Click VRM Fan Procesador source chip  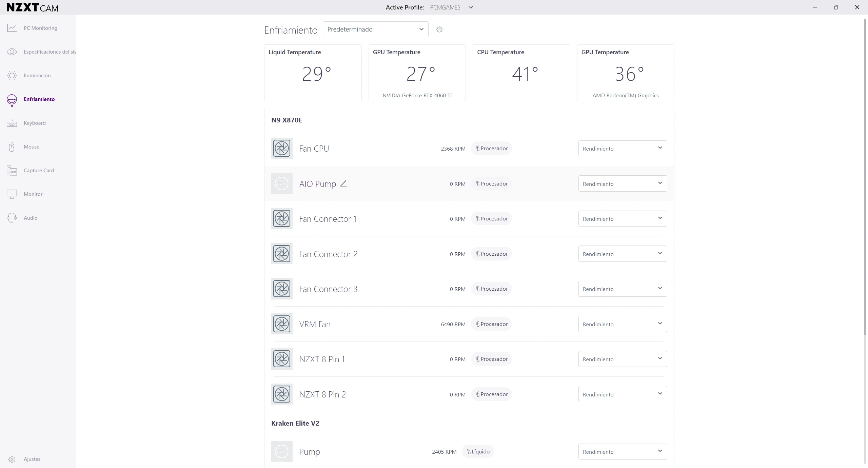pyautogui.click(x=491, y=324)
